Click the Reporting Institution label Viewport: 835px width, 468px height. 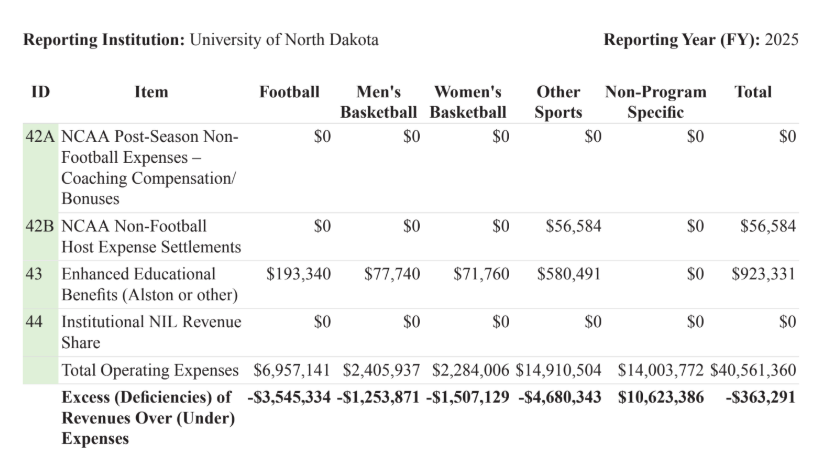pyautogui.click(x=104, y=40)
